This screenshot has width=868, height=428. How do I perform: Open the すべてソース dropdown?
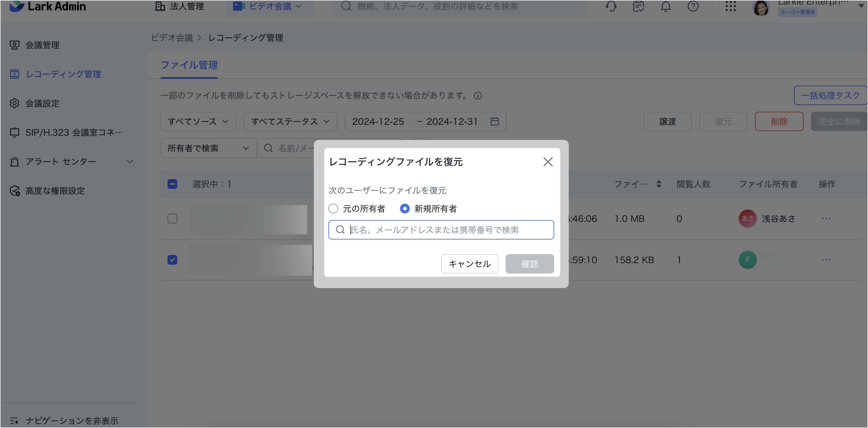coord(198,122)
